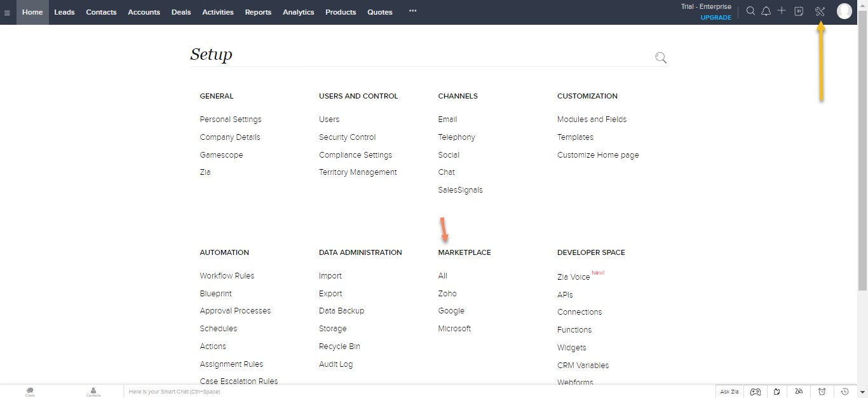868x398 pixels.
Task: Click the Ask Zia button
Action: 729,392
